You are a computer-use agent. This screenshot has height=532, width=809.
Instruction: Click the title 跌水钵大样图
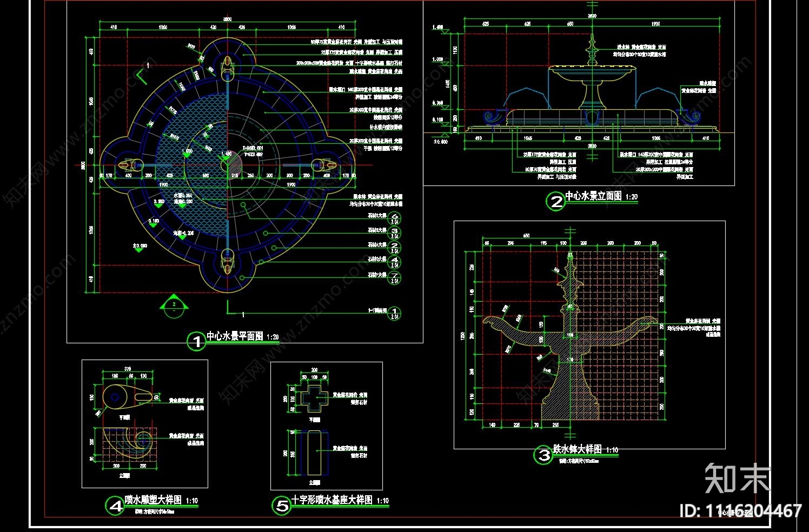(578, 449)
